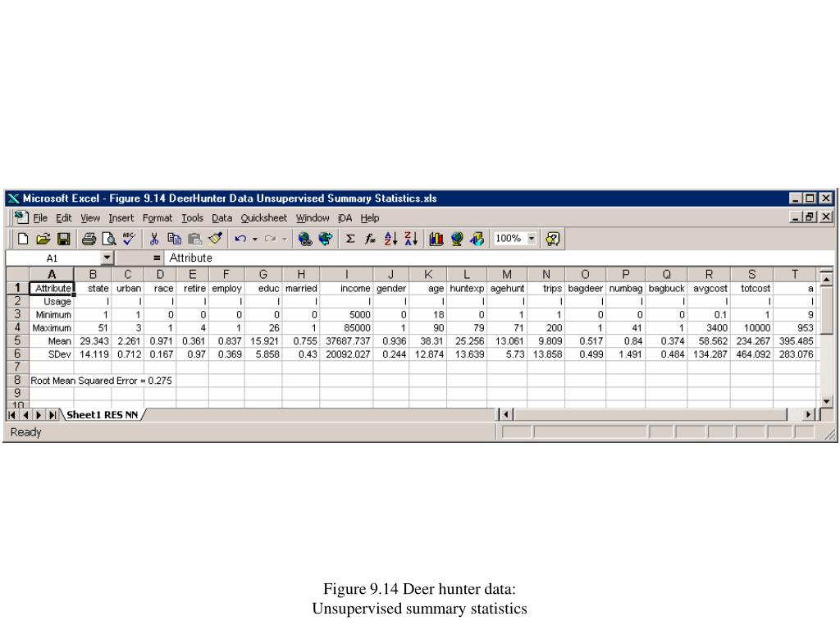840x630 pixels.
Task: Click the Name Box showing A1
Action: point(53,258)
